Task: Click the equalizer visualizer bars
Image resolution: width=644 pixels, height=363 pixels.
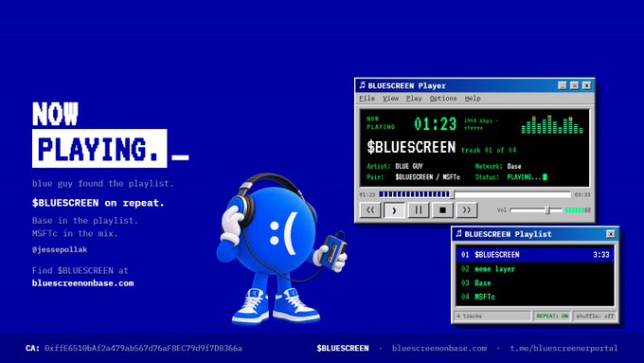Action: click(552, 124)
